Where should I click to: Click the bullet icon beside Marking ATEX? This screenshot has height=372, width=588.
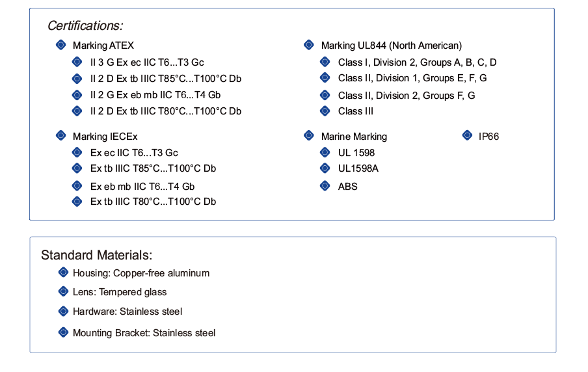(x=60, y=45)
